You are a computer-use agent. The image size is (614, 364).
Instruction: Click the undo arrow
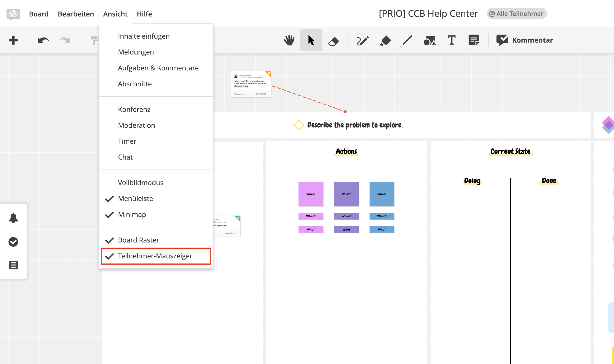pos(43,40)
